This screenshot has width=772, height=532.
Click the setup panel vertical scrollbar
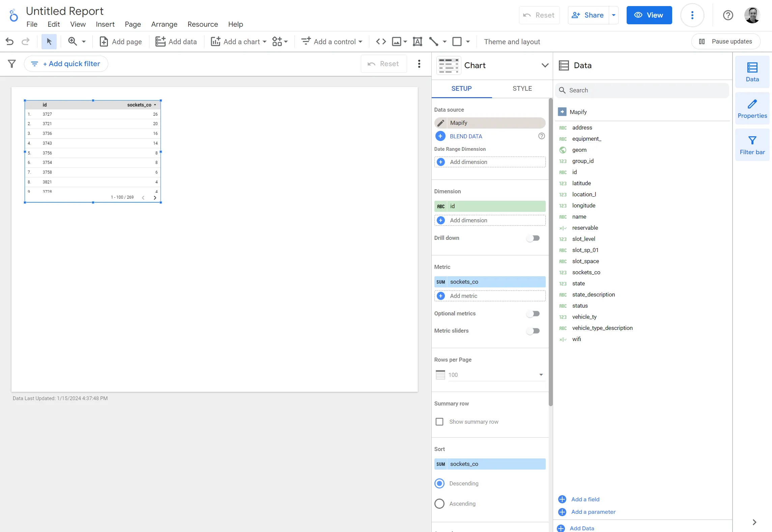coord(550,252)
